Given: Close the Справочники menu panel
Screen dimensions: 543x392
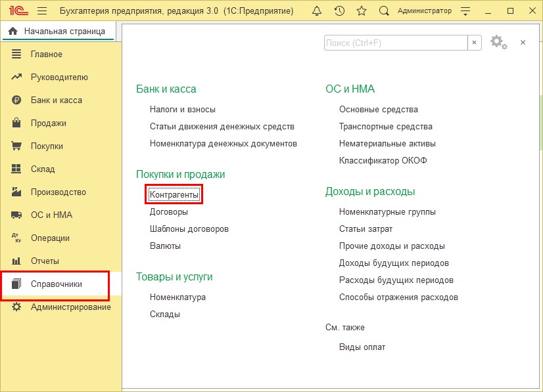Looking at the screenshot, I should pyautogui.click(x=523, y=42).
